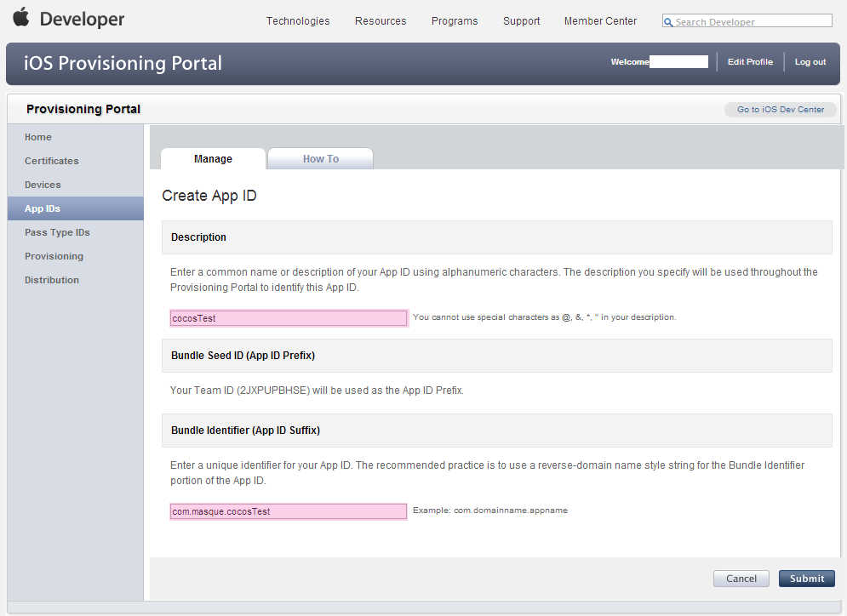Click the bundle identifier field com.masque.cocosTest

point(289,511)
